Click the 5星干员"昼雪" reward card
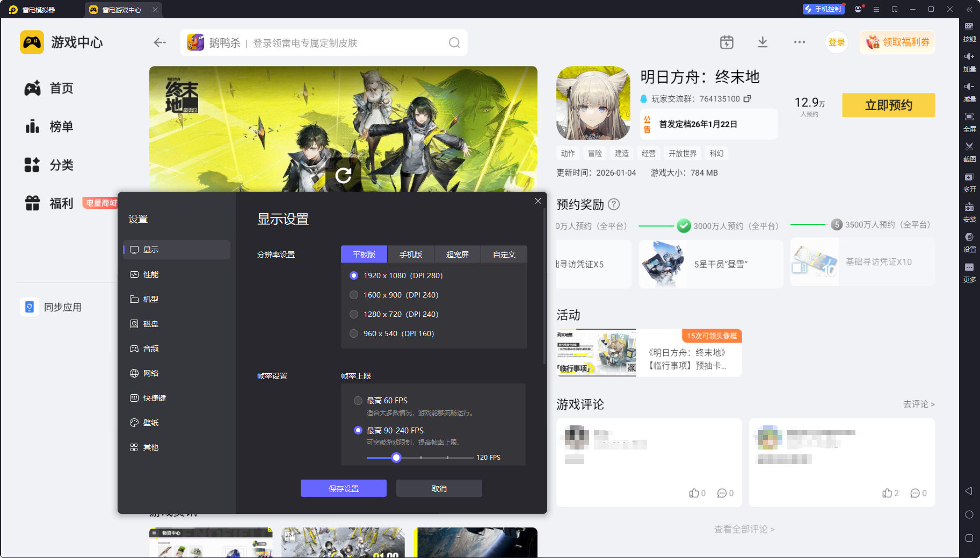 (711, 264)
